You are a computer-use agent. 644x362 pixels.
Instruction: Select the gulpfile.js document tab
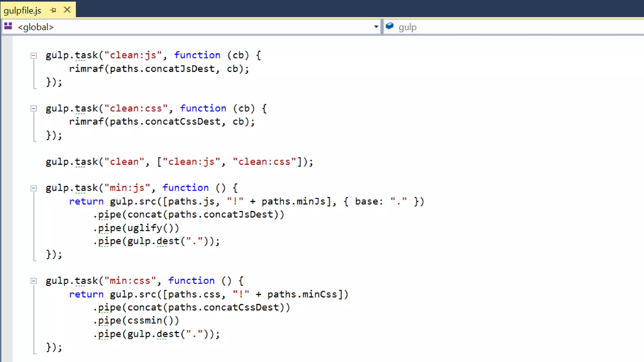coord(23,11)
